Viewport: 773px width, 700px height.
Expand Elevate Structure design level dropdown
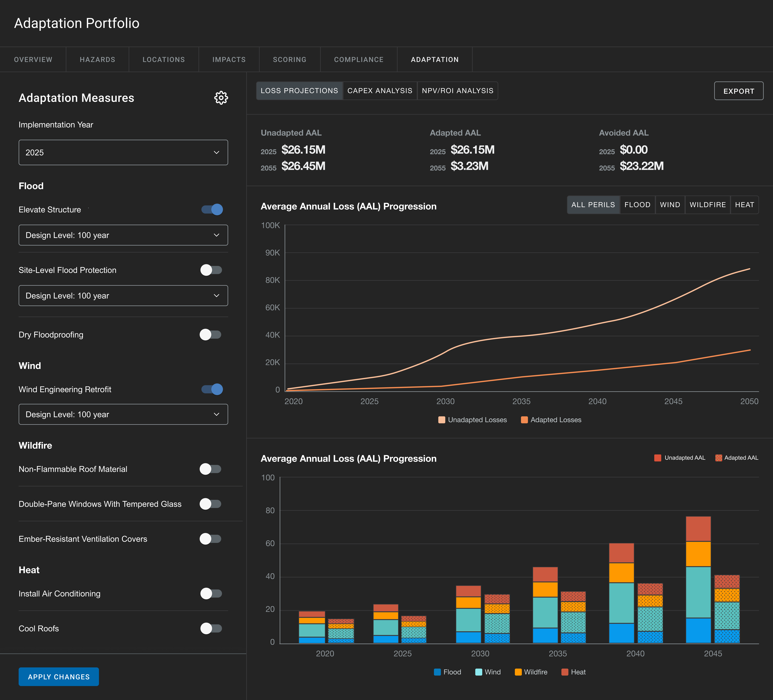(123, 235)
